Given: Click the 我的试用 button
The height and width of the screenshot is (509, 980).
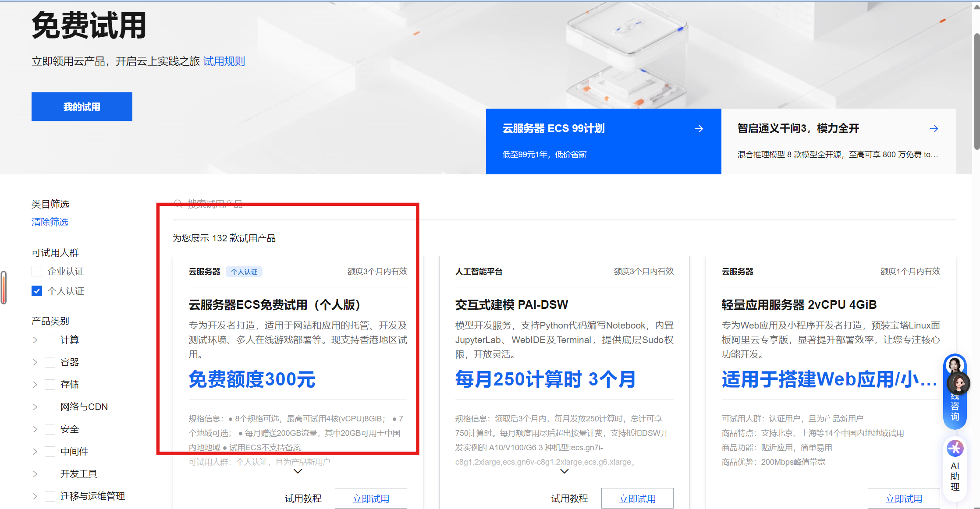Looking at the screenshot, I should (82, 106).
